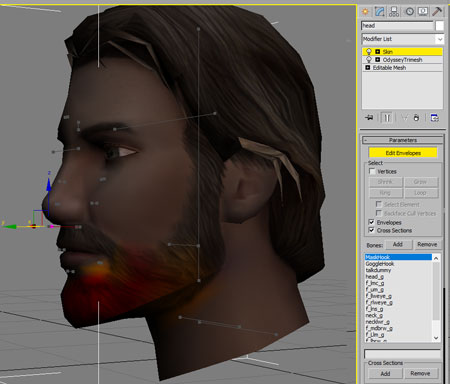This screenshot has height=384, width=450.
Task: Click bone list scroll up arrow
Action: pyautogui.click(x=436, y=258)
